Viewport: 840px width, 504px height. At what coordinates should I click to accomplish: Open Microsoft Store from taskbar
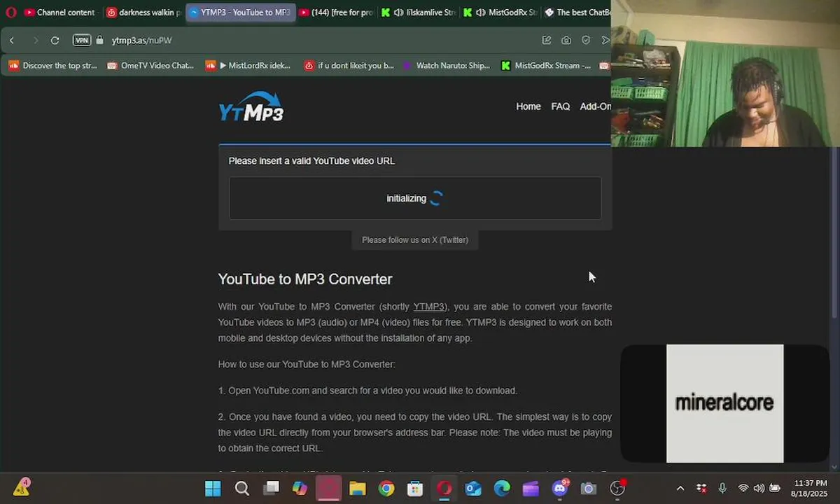coord(415,489)
